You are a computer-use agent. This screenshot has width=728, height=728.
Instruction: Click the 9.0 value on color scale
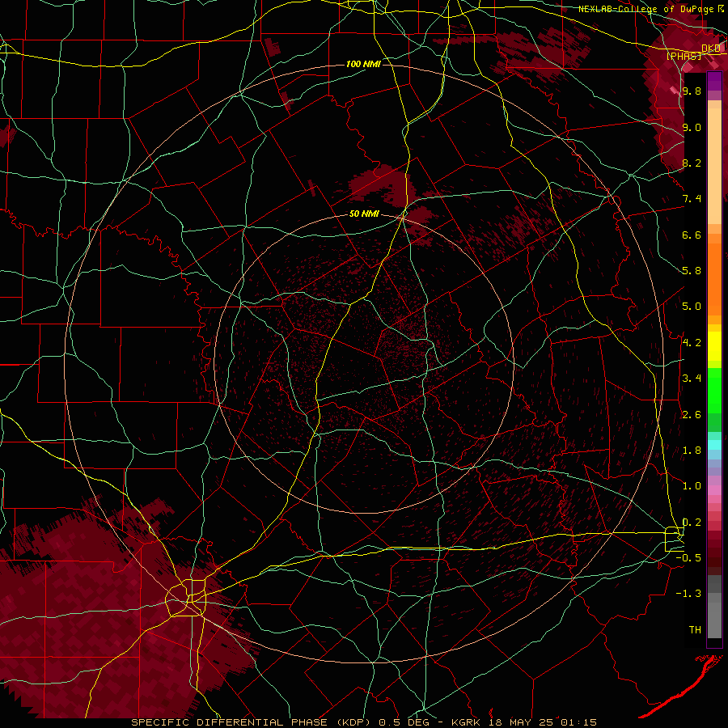(692, 127)
